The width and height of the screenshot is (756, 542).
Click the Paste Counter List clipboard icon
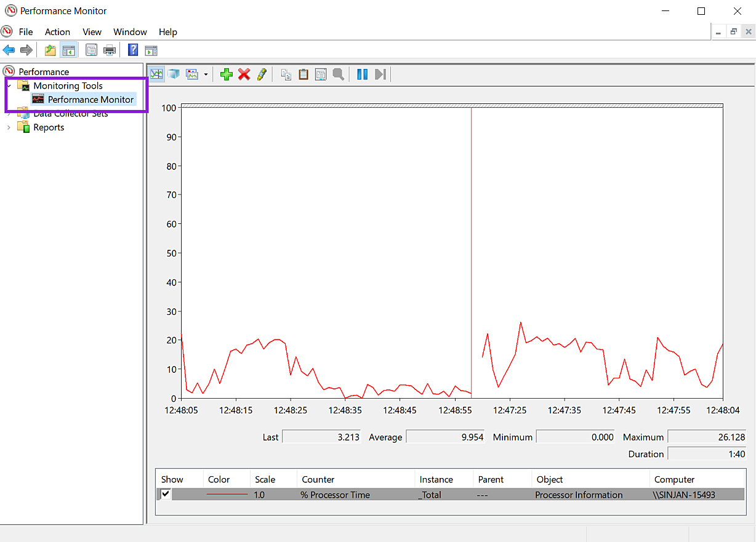tap(304, 74)
